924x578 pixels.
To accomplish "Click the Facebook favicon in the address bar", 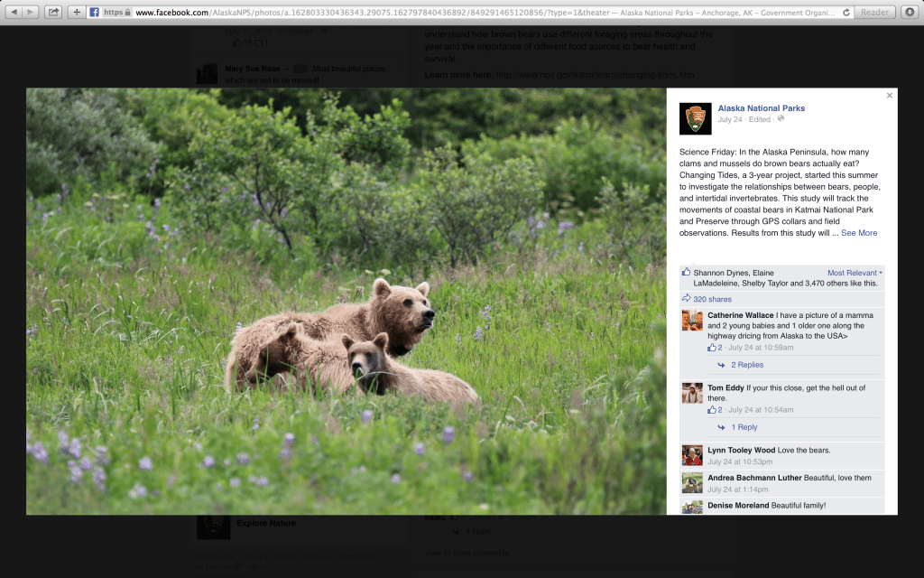I will coord(95,13).
